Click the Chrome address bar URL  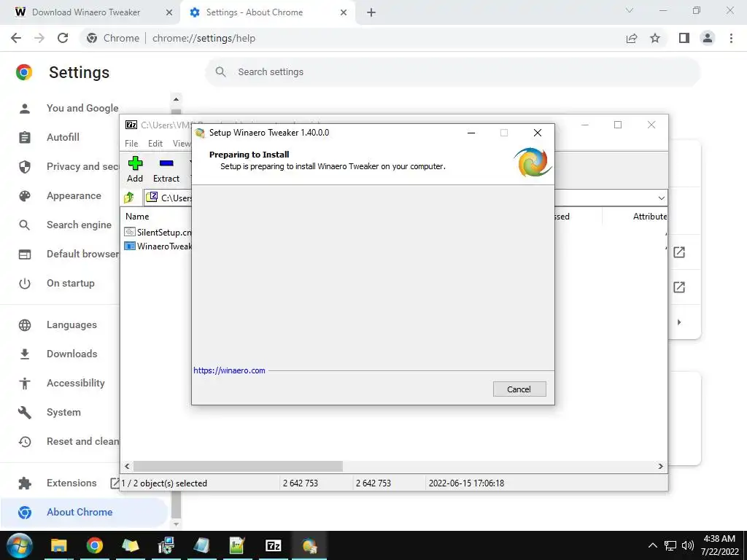[x=204, y=38]
